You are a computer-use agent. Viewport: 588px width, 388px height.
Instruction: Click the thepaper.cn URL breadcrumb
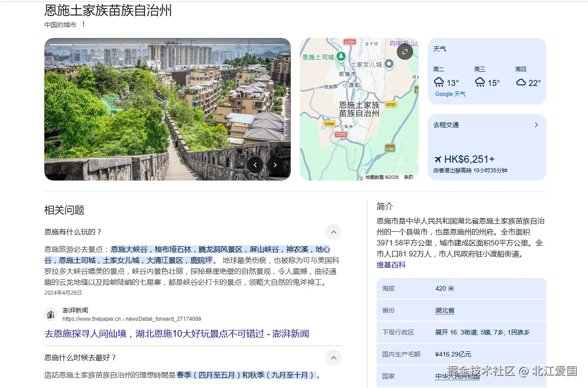click(131, 319)
